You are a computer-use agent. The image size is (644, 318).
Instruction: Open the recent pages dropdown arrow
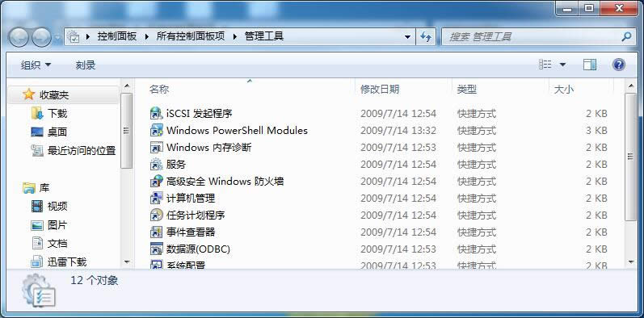pyautogui.click(x=58, y=38)
